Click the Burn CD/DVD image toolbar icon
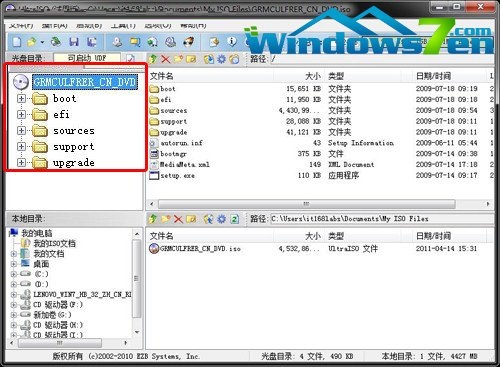Viewport: 500px width, 367px height. [189, 42]
